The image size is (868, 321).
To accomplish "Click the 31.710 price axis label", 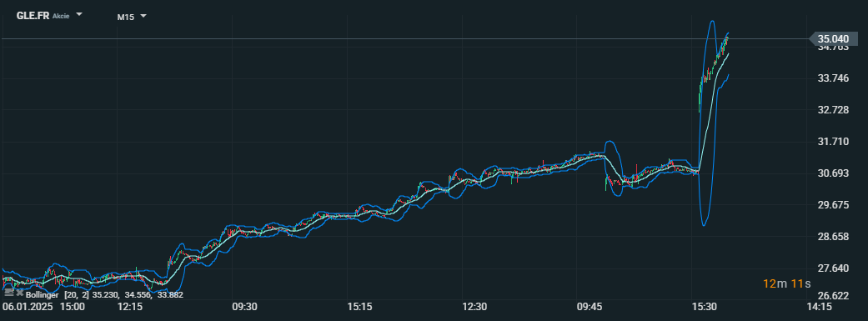I will (833, 142).
